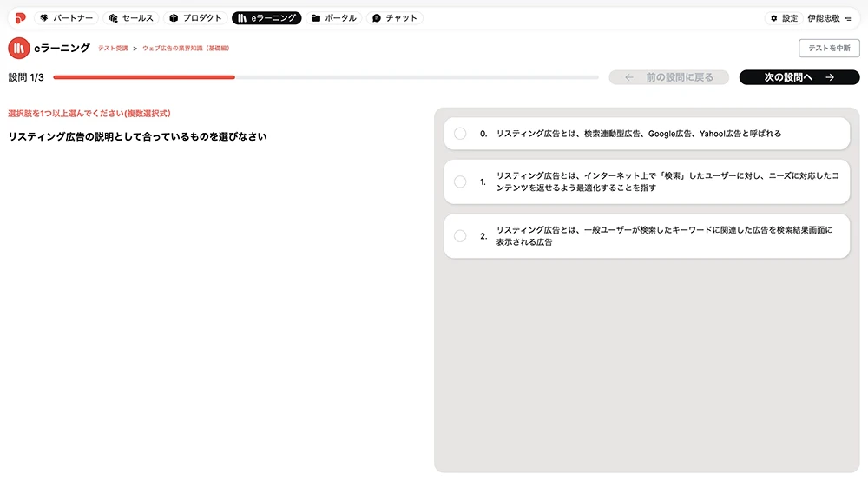
Task: Click answer text about 検索結果画面に表示される広告
Action: pos(664,236)
